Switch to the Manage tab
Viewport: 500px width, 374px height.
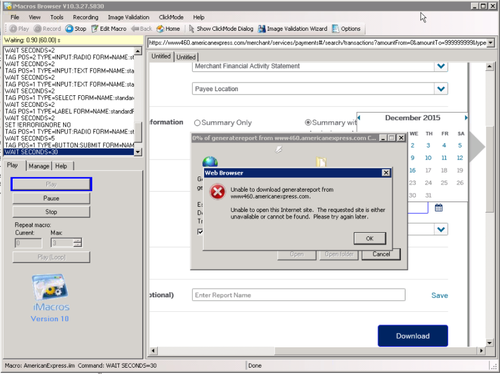point(39,166)
